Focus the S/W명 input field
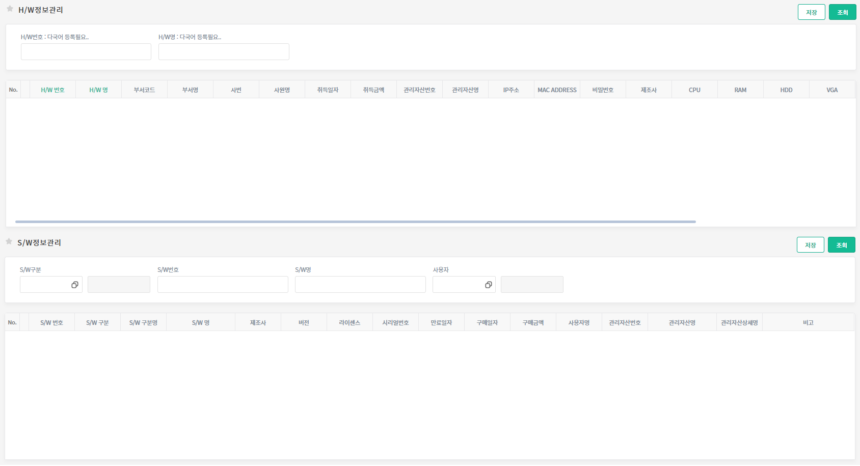This screenshot has height=466, width=860. tap(360, 284)
